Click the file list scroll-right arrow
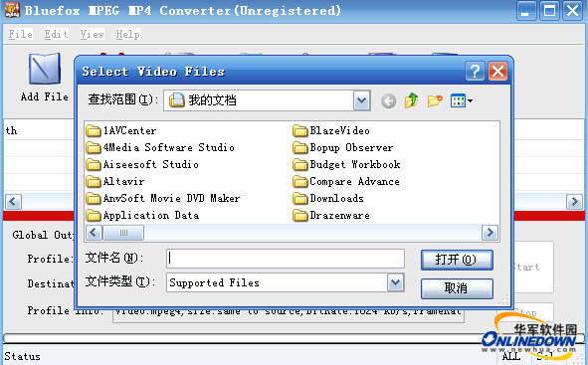This screenshot has height=365, width=588. [x=490, y=233]
